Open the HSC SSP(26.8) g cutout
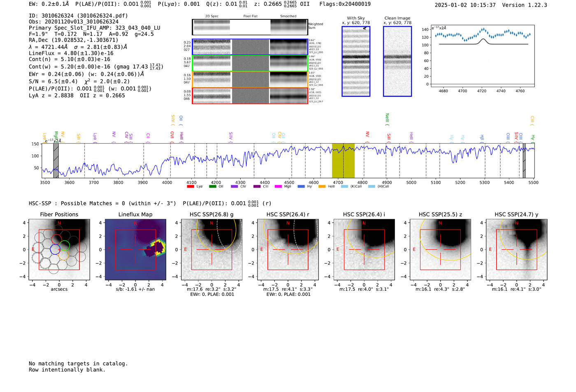The width and height of the screenshot is (576, 392). (x=211, y=249)
